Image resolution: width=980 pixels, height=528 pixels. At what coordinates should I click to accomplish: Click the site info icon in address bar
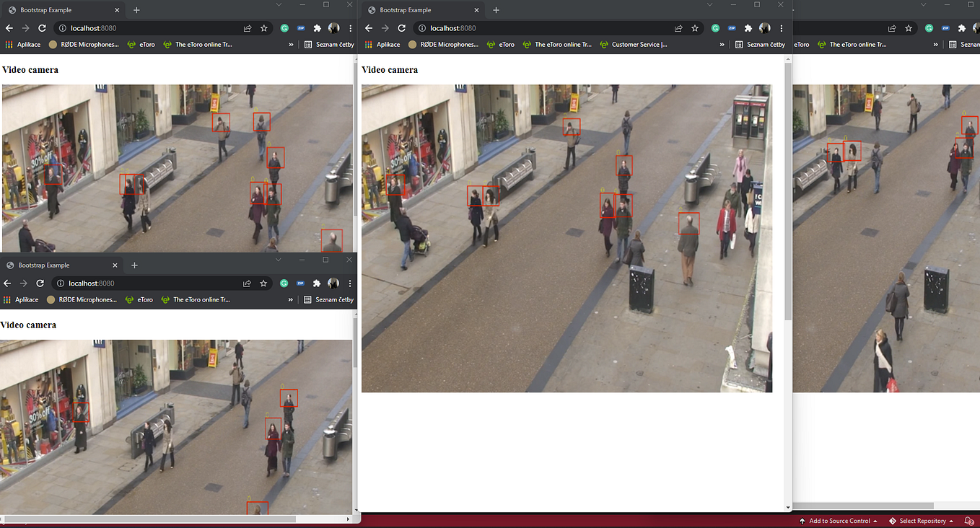(x=422, y=28)
